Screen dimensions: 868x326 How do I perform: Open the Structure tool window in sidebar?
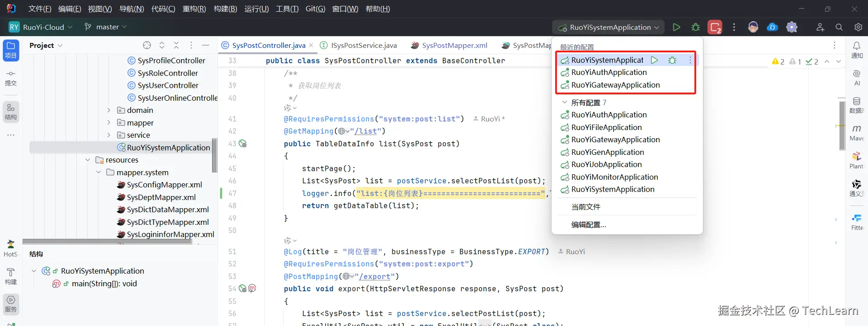pyautogui.click(x=11, y=112)
